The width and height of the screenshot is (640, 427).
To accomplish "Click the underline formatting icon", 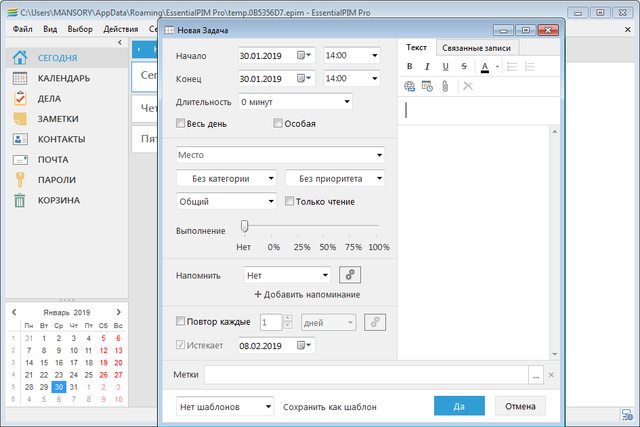I will pos(446,67).
